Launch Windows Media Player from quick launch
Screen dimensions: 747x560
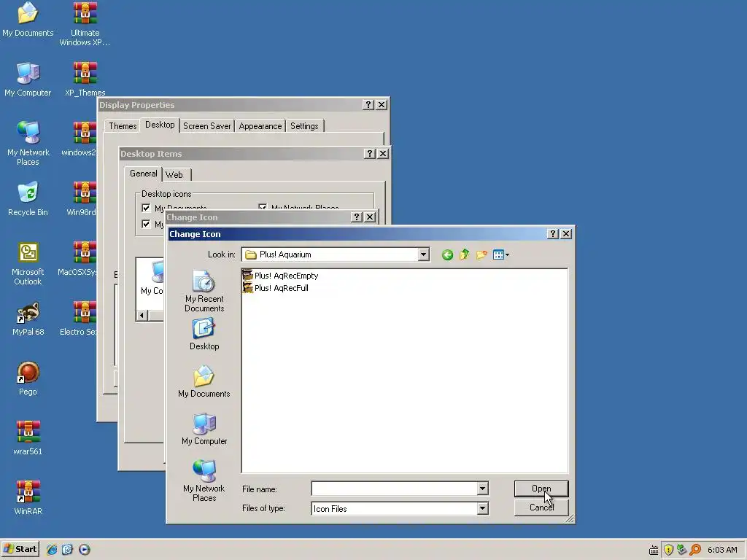click(x=85, y=550)
